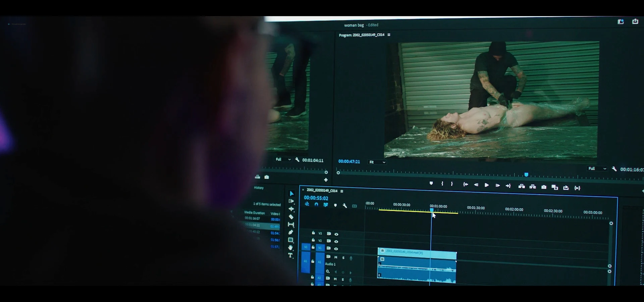Click the Lift button in Program monitor
This screenshot has height=302, width=644.
click(522, 186)
